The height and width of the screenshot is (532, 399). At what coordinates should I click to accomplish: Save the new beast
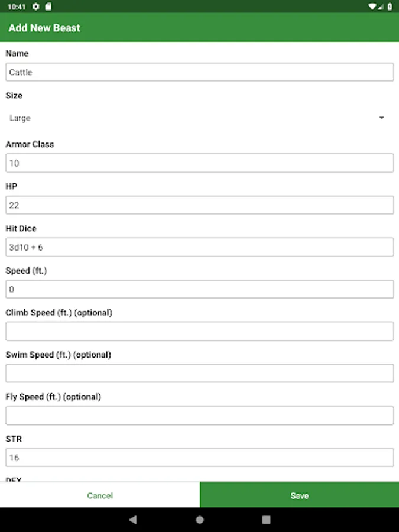(x=299, y=495)
